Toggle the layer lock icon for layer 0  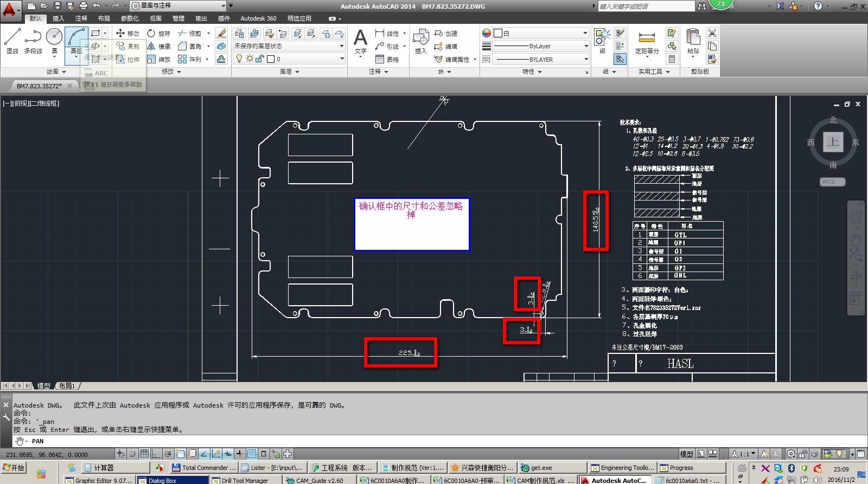pyautogui.click(x=260, y=59)
